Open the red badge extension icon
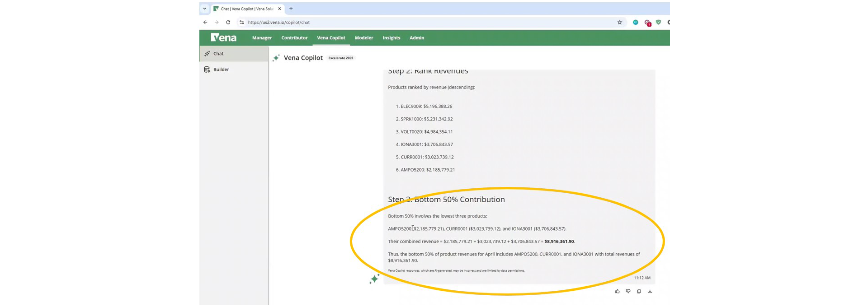This screenshot has width=868, height=307. (x=647, y=23)
